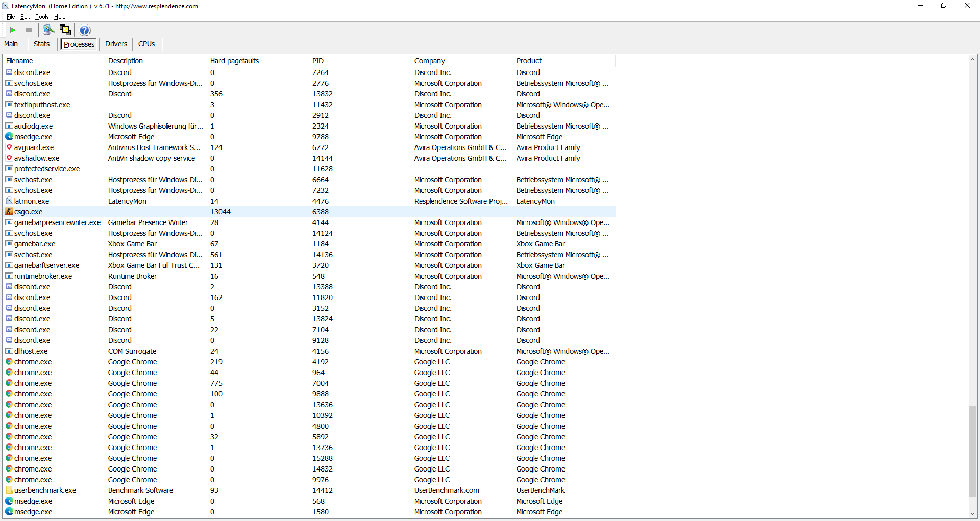980x521 pixels.
Task: Sort by the Product column header
Action: (x=565, y=61)
